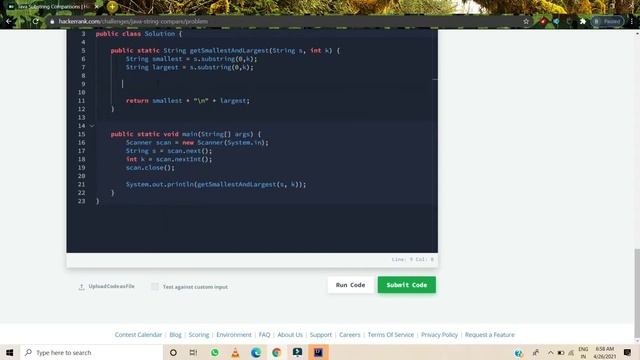Image resolution: width=640 pixels, height=360 pixels.
Task: Open Cortana circle icon on taskbar
Action: pos(173,352)
